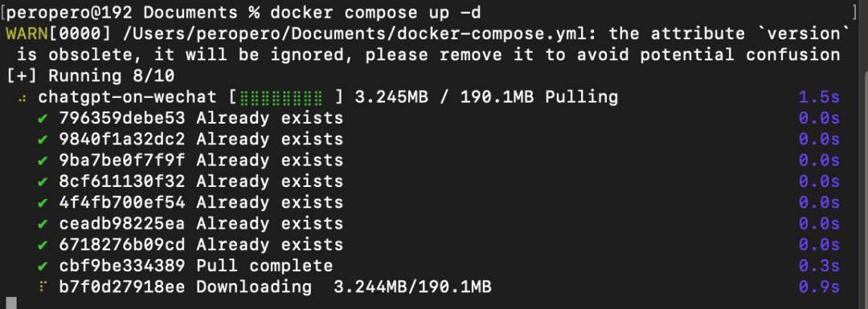The image size is (868, 309).
Task: Click the spinner icon before chatgpt-on-wechat
Action: (23, 99)
